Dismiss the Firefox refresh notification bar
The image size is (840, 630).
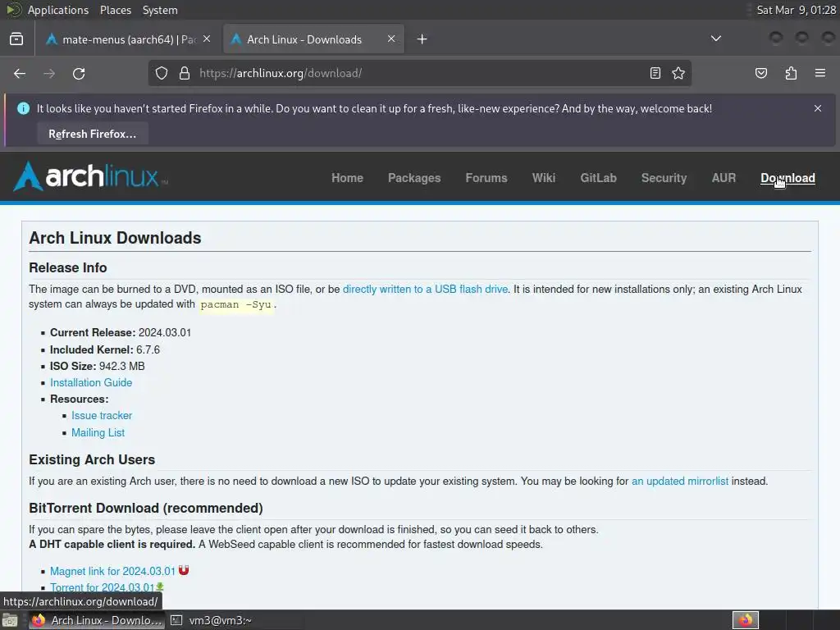[818, 108]
